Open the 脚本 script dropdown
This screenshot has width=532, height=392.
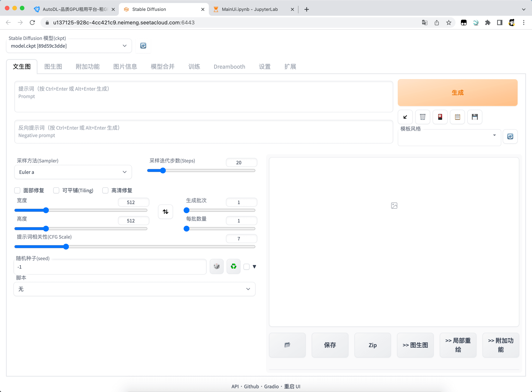pyautogui.click(x=134, y=289)
